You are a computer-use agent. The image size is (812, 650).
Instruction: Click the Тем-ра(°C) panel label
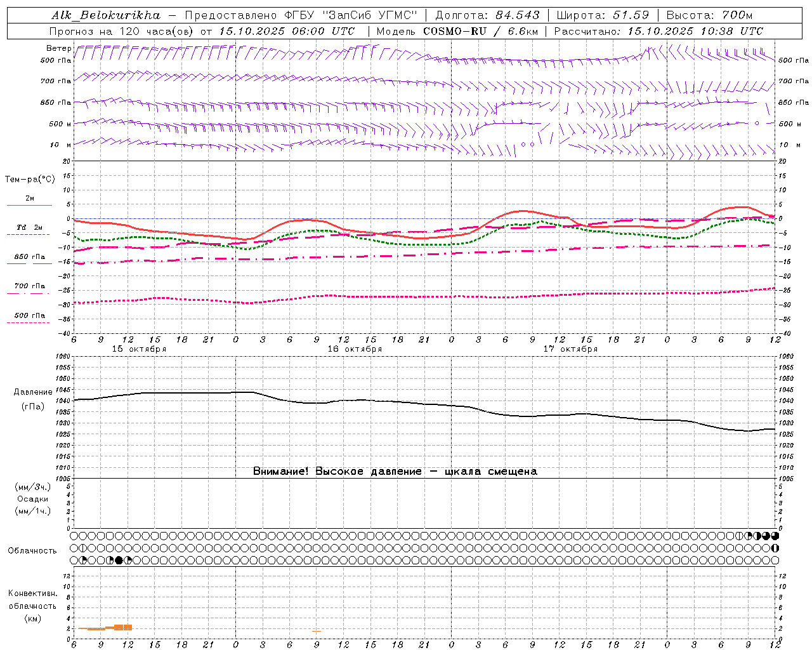coord(30,180)
